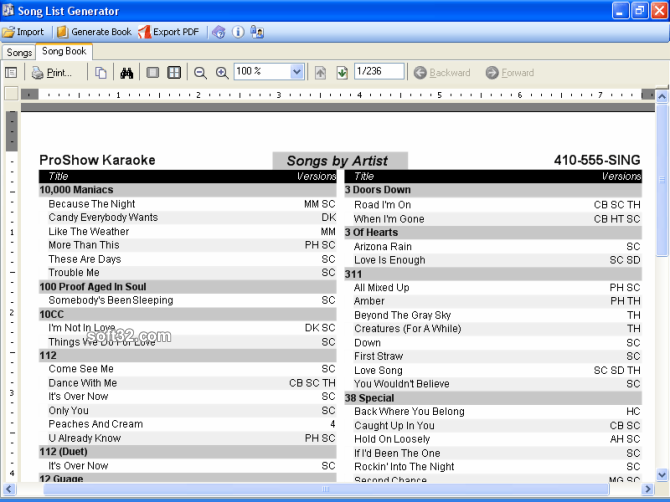Switch to the Songs tab
670x502 pixels.
(x=19, y=53)
